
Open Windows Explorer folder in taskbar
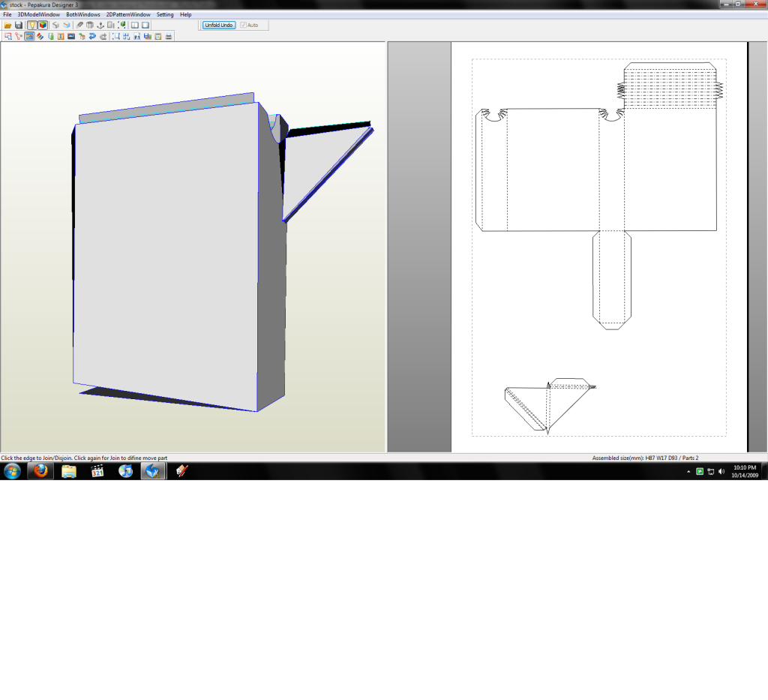pyautogui.click(x=69, y=471)
